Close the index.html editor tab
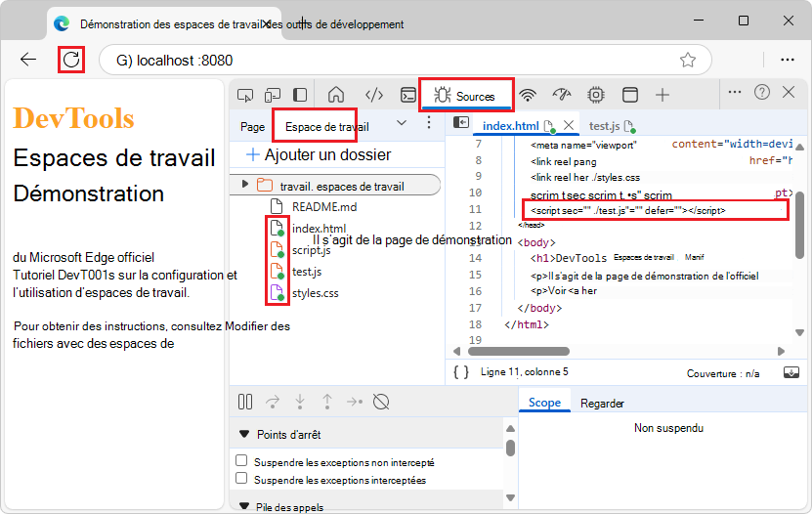This screenshot has width=812, height=514. tap(569, 125)
